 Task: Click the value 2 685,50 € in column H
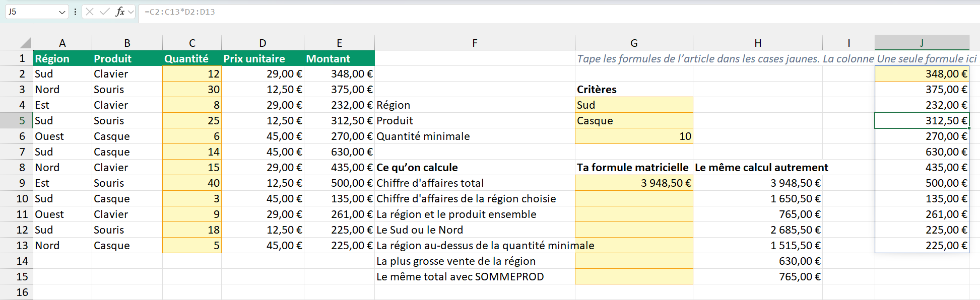[x=758, y=230]
